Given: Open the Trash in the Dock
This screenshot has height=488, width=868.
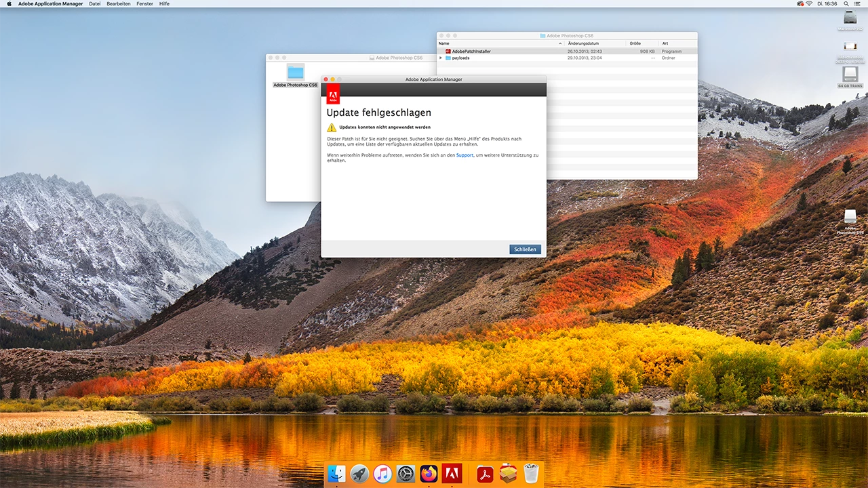Looking at the screenshot, I should tap(531, 473).
